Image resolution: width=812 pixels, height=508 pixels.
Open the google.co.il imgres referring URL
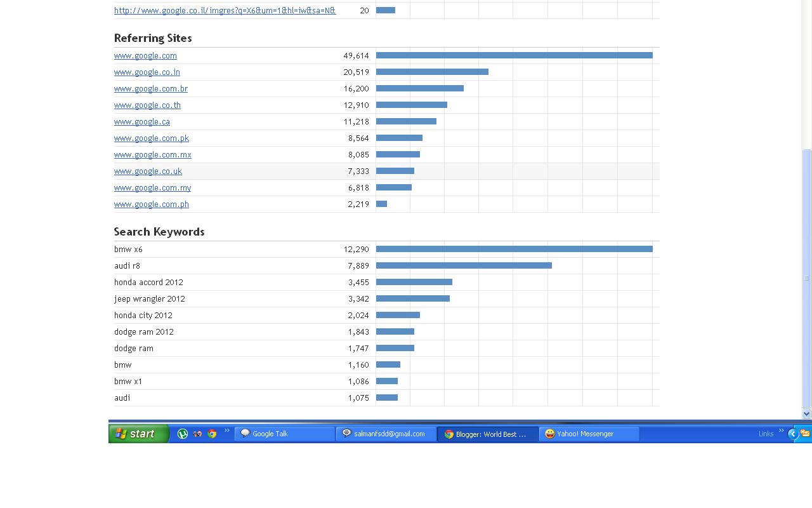(225, 10)
